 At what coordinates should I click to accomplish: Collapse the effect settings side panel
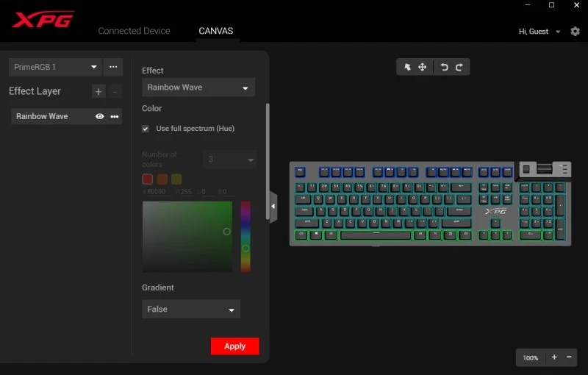click(x=273, y=207)
